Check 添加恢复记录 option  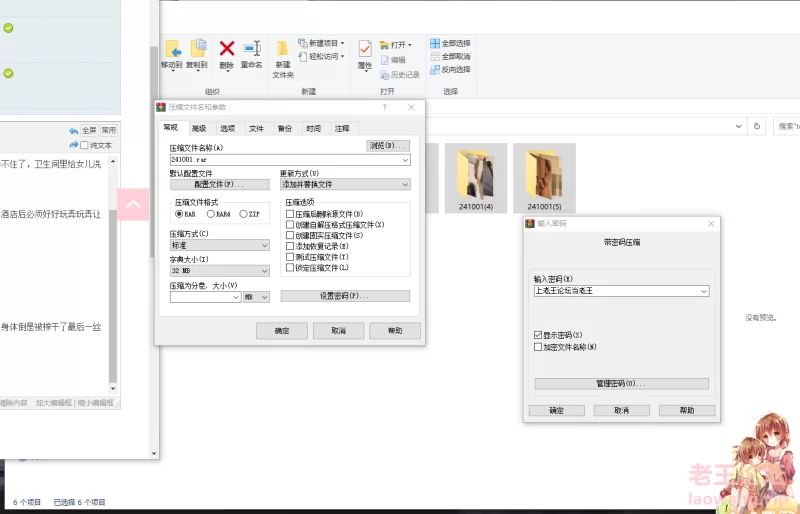tap(290, 246)
